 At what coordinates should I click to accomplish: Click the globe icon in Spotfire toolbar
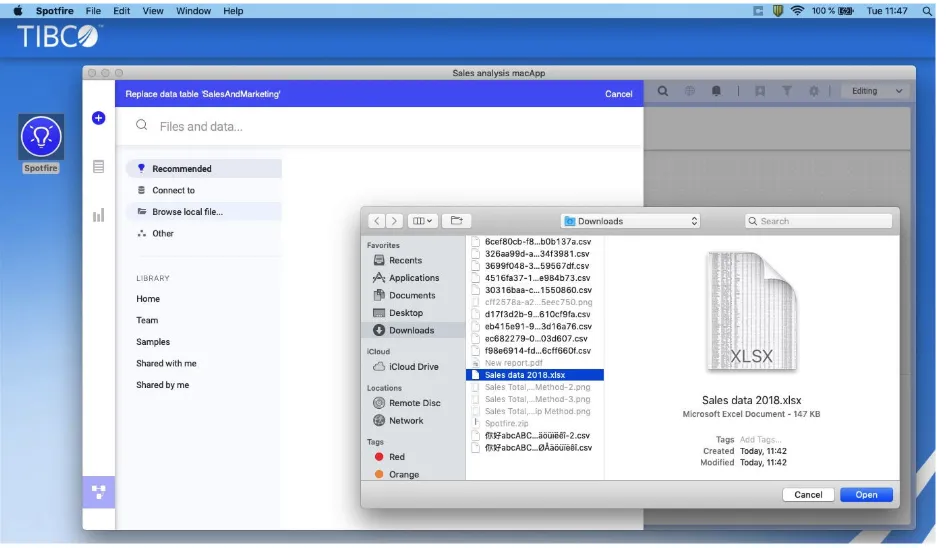click(690, 91)
